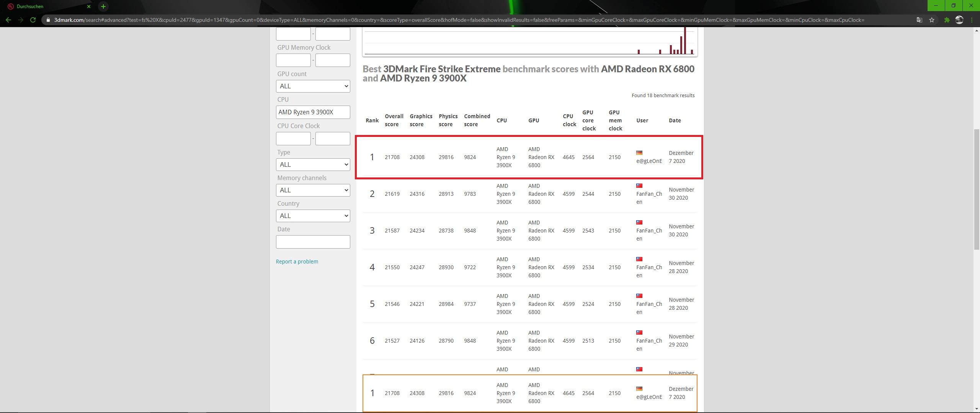The width and height of the screenshot is (980, 413).
Task: Open rank 6 result with score 21527
Action: [x=392, y=341]
